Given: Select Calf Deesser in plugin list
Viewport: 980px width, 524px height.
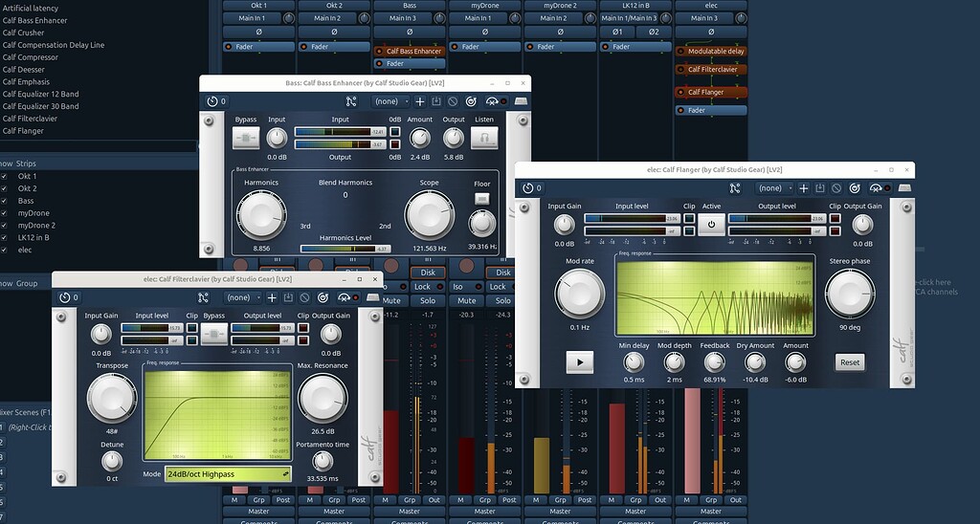Looking at the screenshot, I should click(x=23, y=70).
